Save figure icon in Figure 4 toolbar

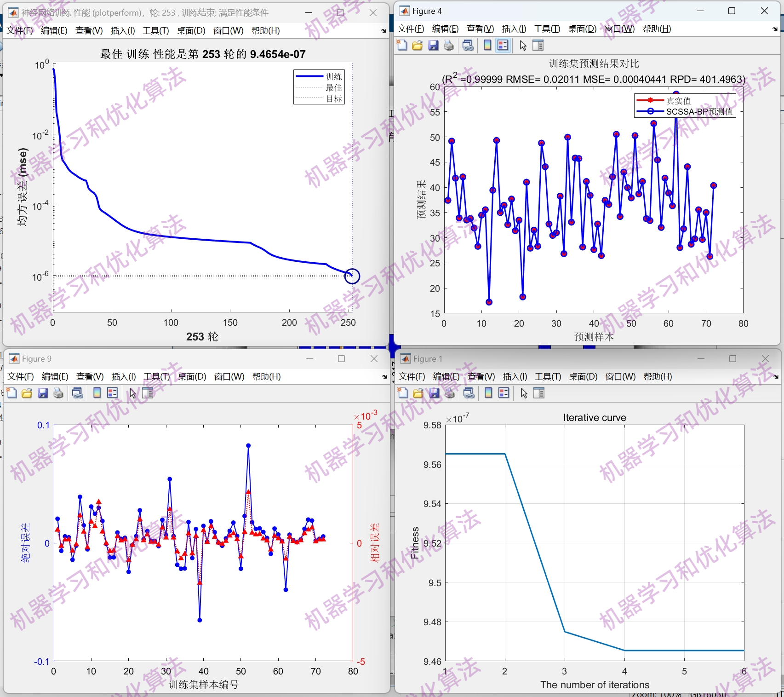click(x=433, y=45)
